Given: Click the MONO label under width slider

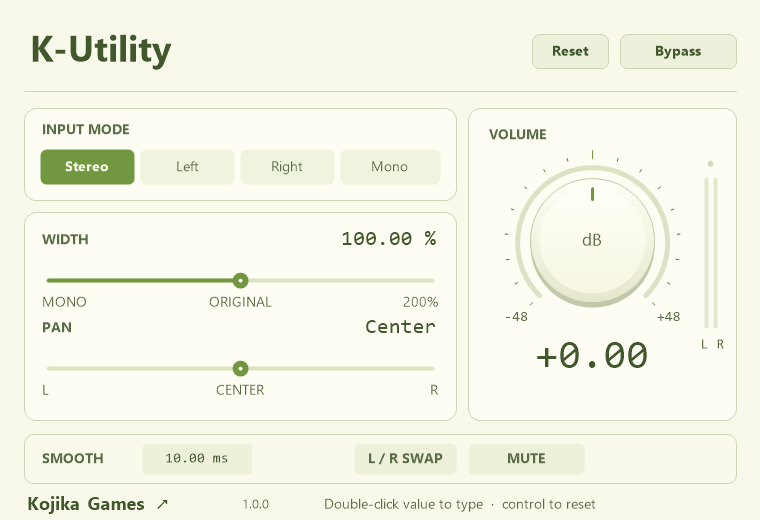Looking at the screenshot, I should click(64, 302).
